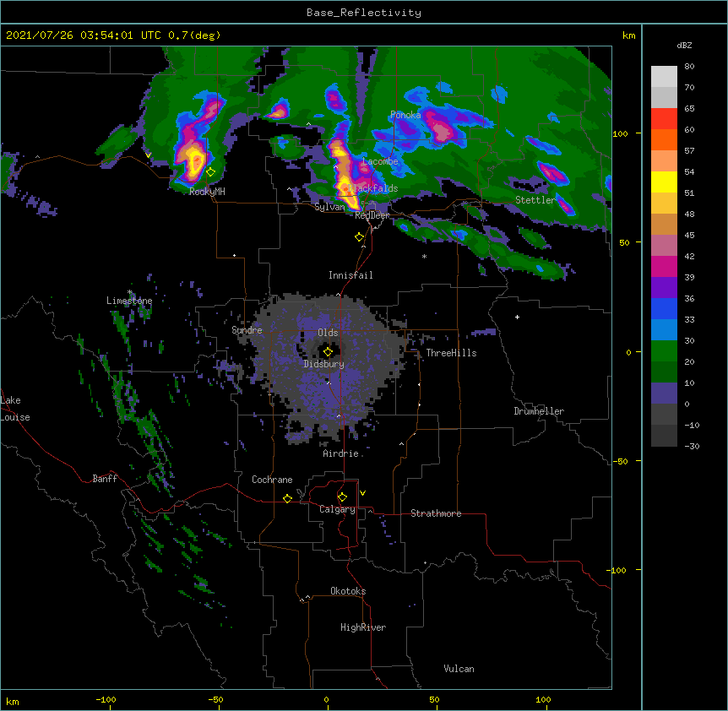
Task: Click the yellow diamond marker south of RedDeer
Action: [x=360, y=237]
